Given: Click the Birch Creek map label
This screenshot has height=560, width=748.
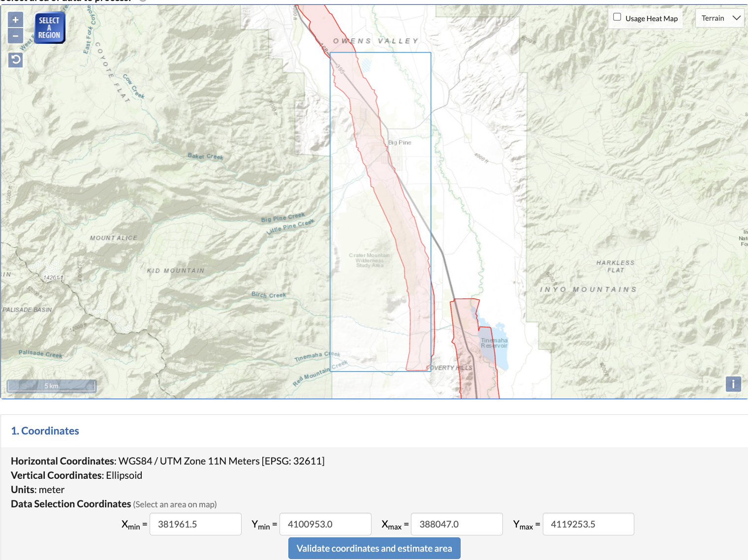Looking at the screenshot, I should (269, 295).
